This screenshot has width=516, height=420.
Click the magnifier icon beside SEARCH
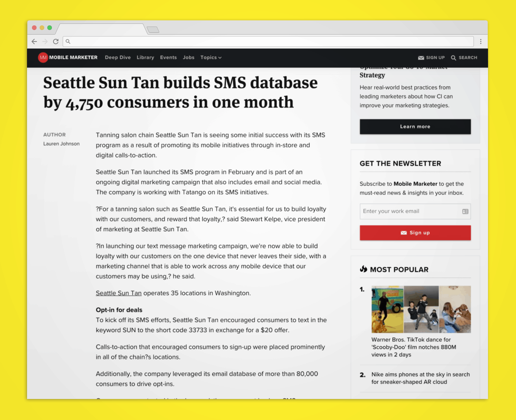pyautogui.click(x=453, y=58)
